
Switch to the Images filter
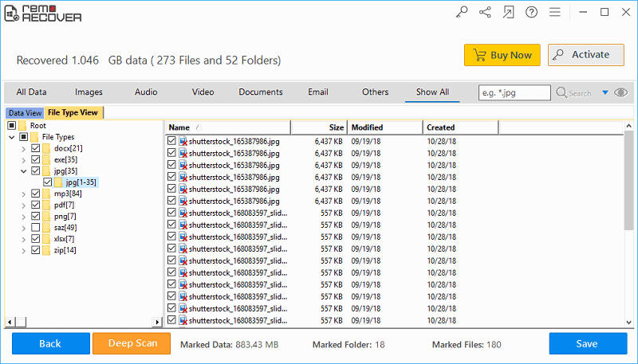coord(89,92)
